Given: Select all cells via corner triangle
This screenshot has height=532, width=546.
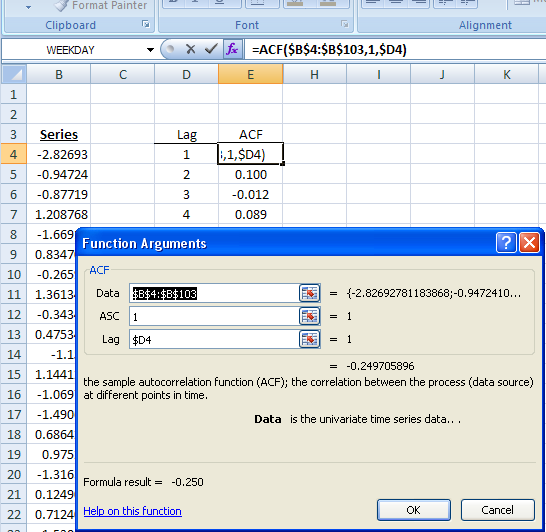Looking at the screenshot, I should 14,74.
